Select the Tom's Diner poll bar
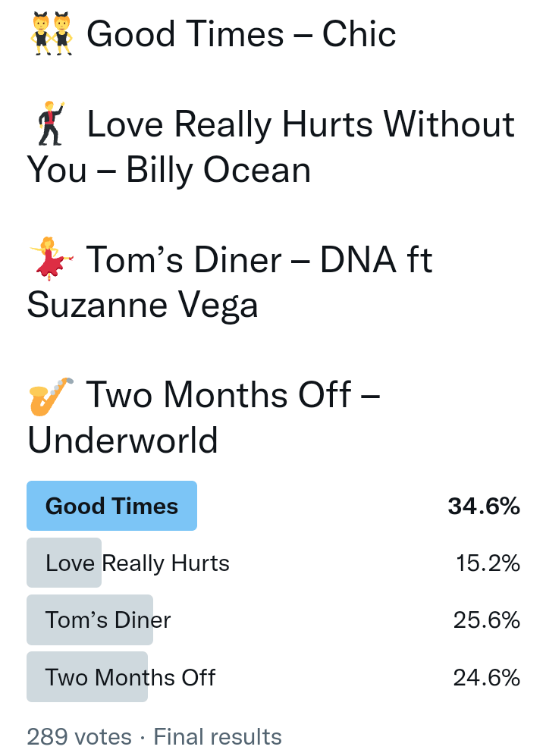 coord(89,620)
